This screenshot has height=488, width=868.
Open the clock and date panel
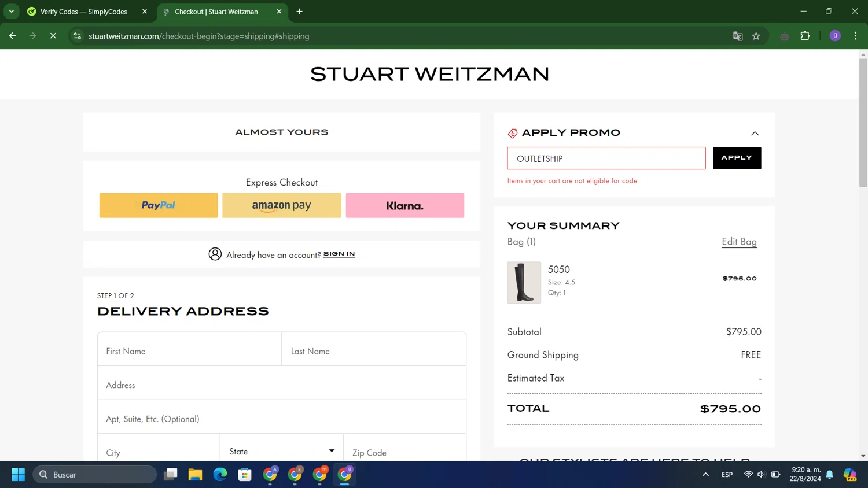[806, 475]
